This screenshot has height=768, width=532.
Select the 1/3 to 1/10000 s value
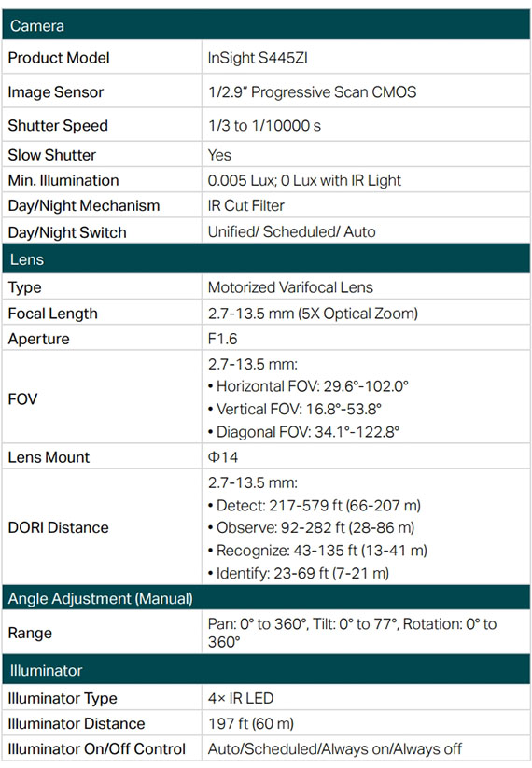[x=264, y=126]
